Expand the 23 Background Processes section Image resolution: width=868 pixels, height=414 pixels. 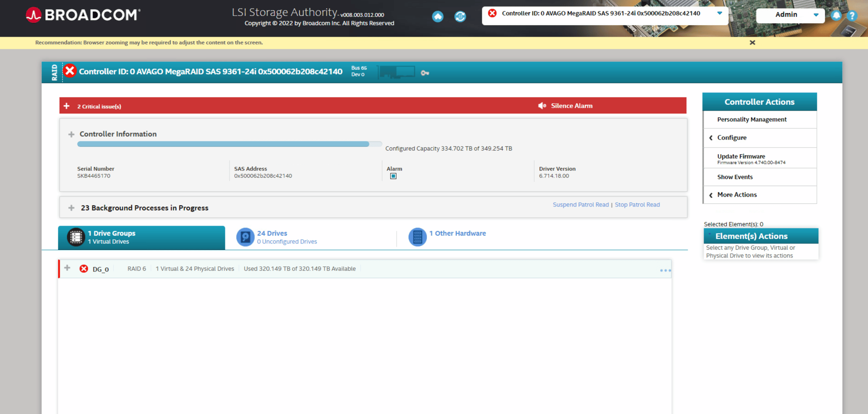tap(71, 207)
